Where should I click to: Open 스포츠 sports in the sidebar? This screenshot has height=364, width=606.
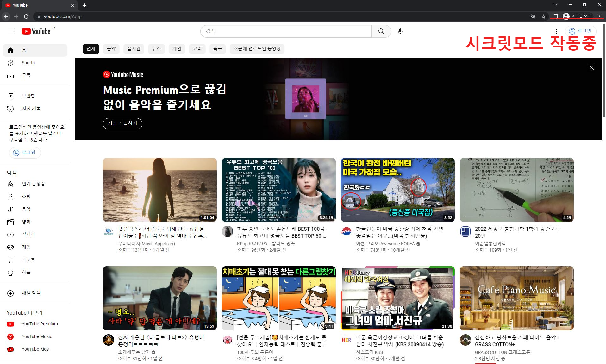35,260
